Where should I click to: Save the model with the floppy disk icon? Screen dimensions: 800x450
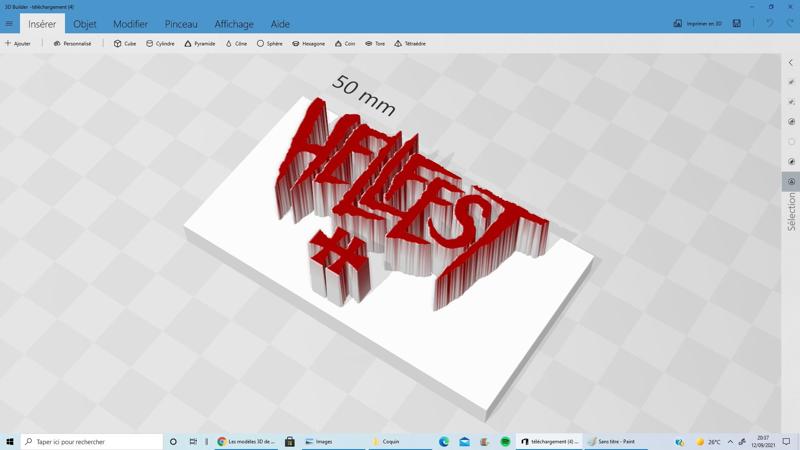737,24
